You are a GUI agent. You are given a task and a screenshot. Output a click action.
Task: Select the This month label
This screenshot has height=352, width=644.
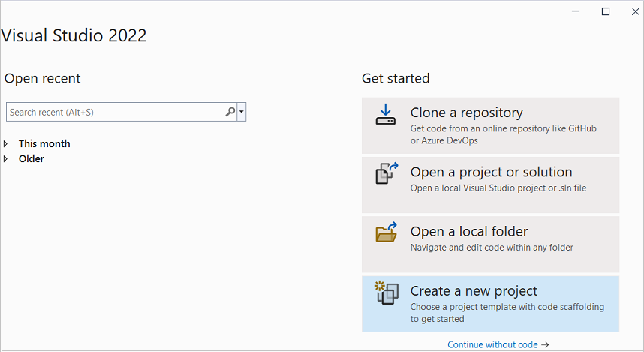tap(44, 143)
